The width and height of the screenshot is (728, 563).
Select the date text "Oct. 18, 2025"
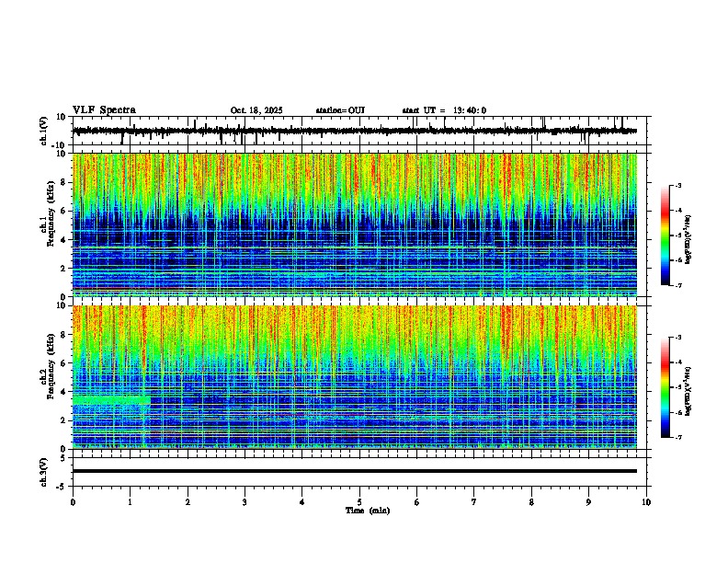[x=256, y=110]
